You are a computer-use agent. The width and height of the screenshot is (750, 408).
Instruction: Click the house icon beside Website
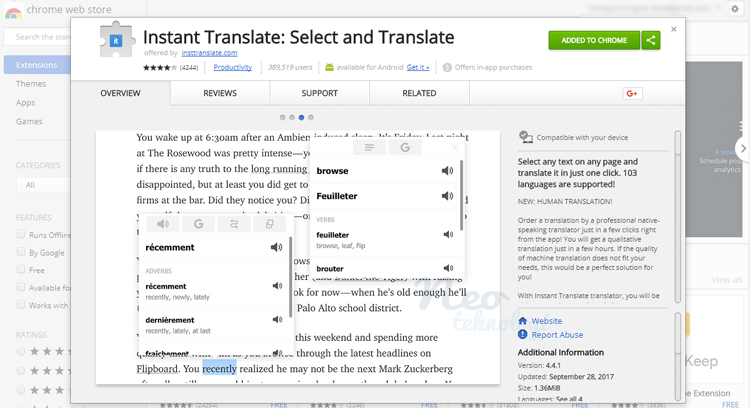(522, 321)
